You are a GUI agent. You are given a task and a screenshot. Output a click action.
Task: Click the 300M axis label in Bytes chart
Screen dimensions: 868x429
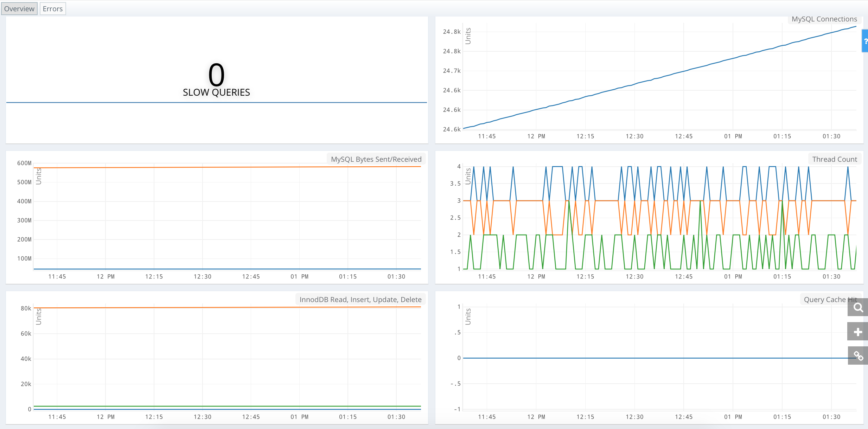[x=24, y=220]
